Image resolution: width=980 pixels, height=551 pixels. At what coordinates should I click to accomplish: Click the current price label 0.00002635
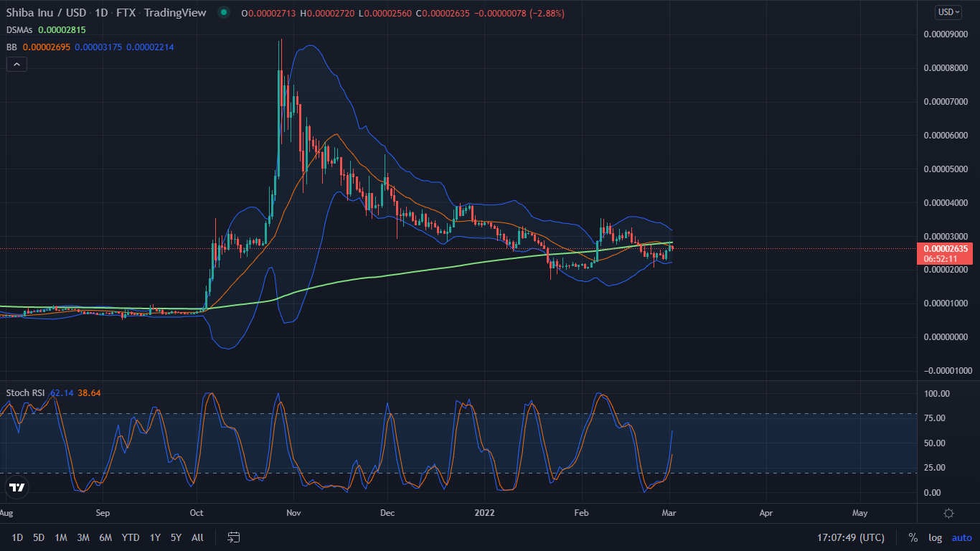coord(946,249)
